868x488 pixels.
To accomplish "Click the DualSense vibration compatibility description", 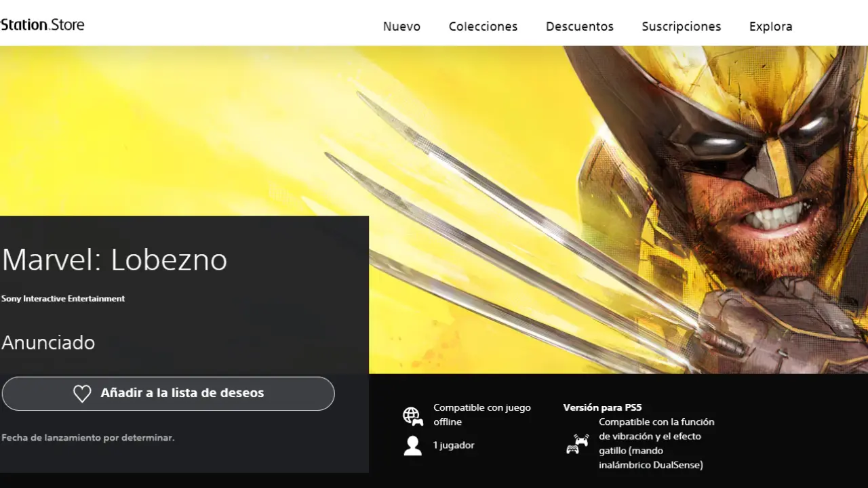I will click(x=656, y=443).
